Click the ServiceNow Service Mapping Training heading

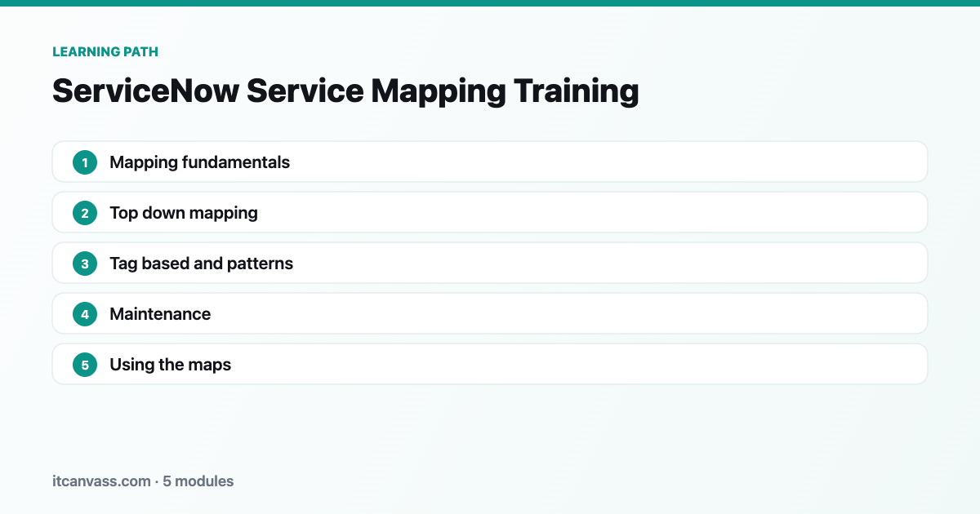tap(345, 91)
